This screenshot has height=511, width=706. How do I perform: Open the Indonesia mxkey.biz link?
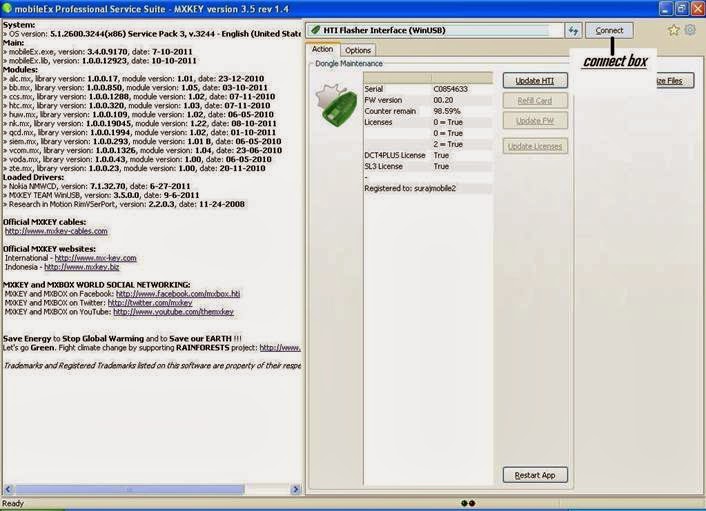click(82, 267)
